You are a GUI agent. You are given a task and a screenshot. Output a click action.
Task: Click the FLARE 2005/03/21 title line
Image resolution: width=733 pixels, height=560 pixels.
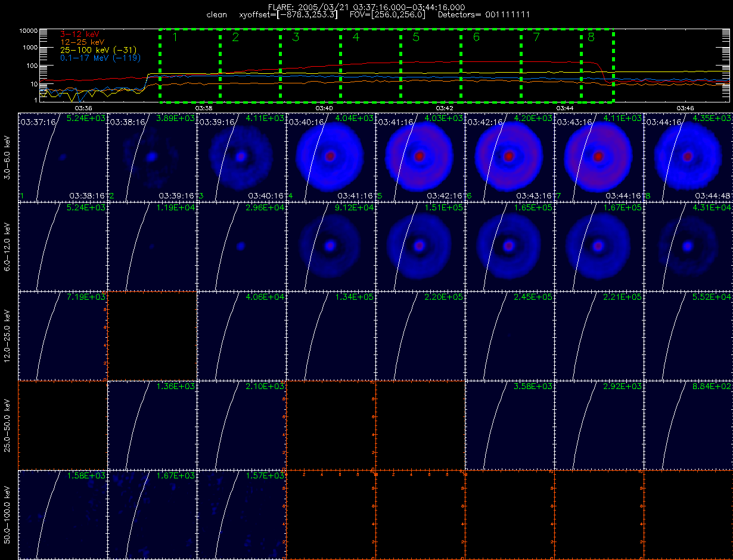pos(366,7)
